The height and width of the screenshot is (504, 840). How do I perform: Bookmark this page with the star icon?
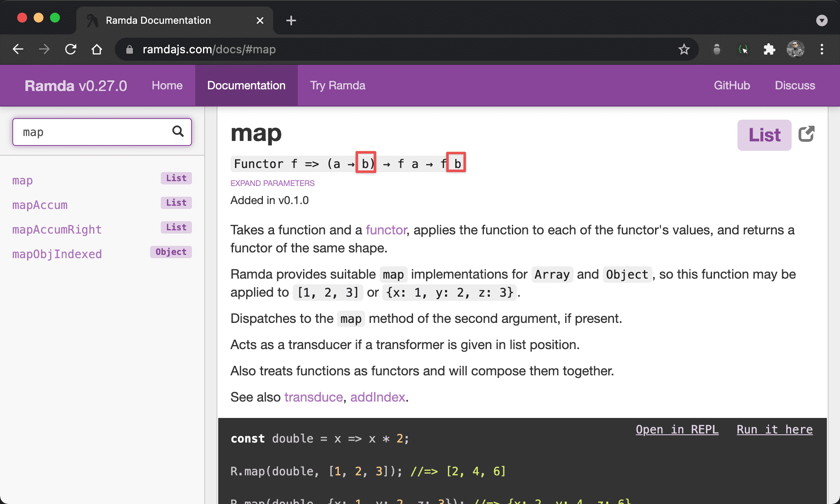pyautogui.click(x=684, y=50)
